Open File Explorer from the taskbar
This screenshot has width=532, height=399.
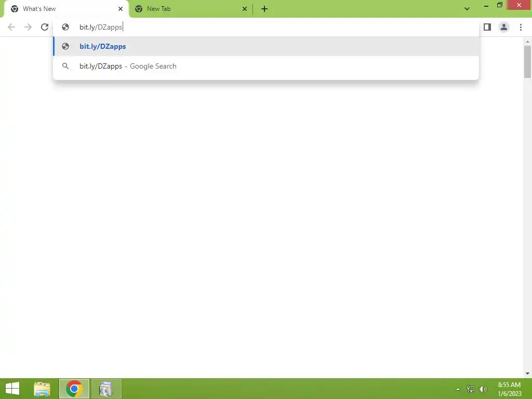click(x=42, y=389)
